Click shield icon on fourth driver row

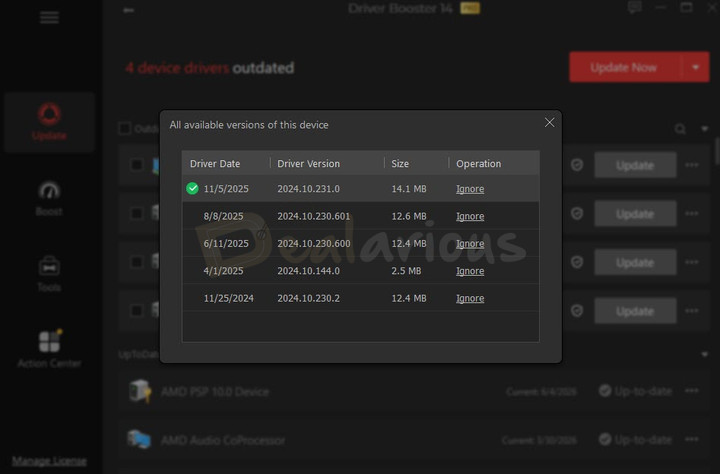[x=577, y=310]
